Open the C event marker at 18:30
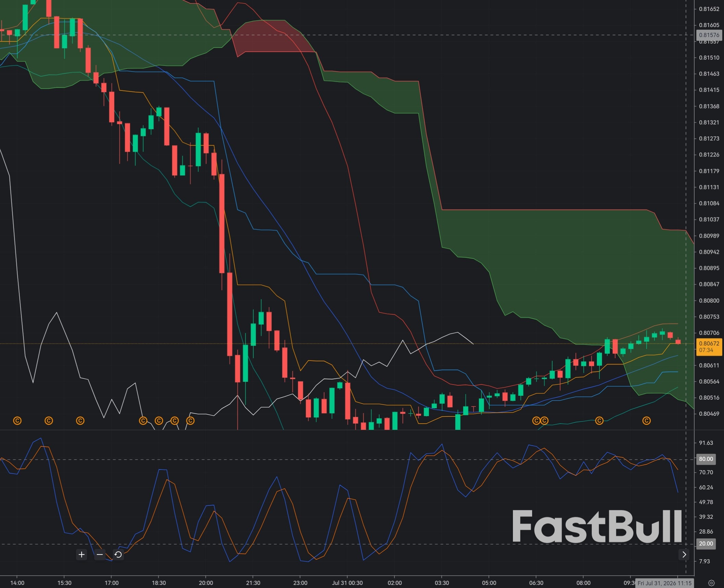This screenshot has height=588, width=724. point(159,421)
